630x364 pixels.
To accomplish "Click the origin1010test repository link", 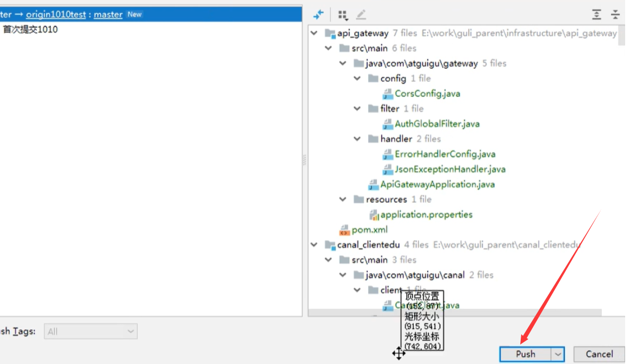I will [55, 15].
